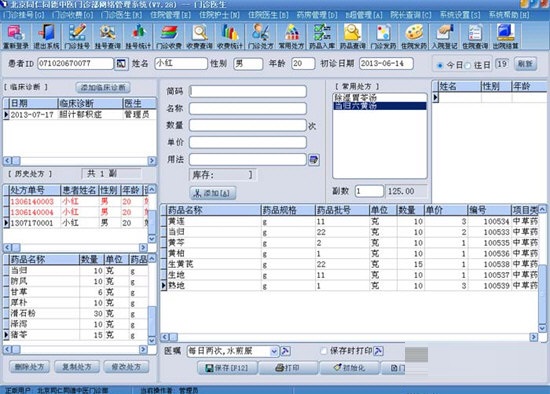Select the 今日 radio button
550x394 pixels.
440,66
